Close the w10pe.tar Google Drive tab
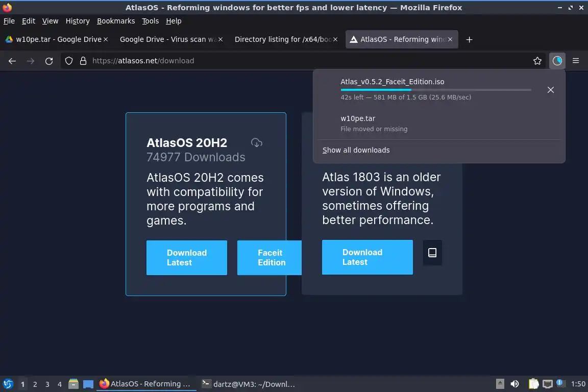Image resolution: width=588 pixels, height=392 pixels. tap(106, 39)
